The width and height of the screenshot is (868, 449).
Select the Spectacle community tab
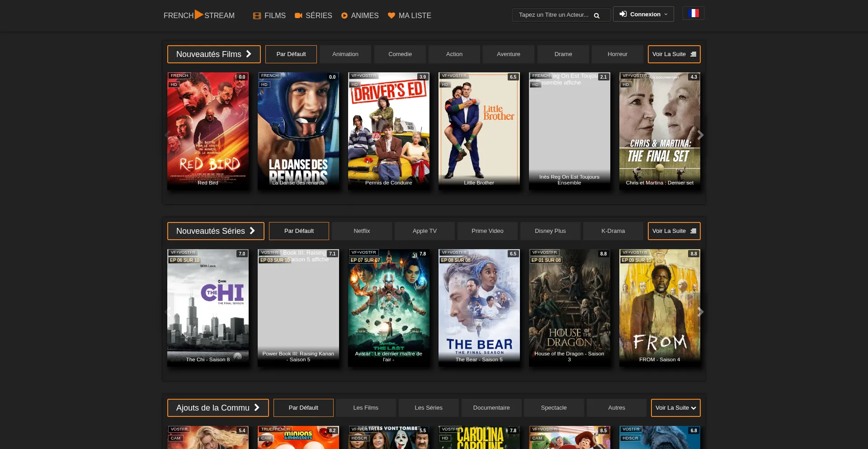pos(554,408)
